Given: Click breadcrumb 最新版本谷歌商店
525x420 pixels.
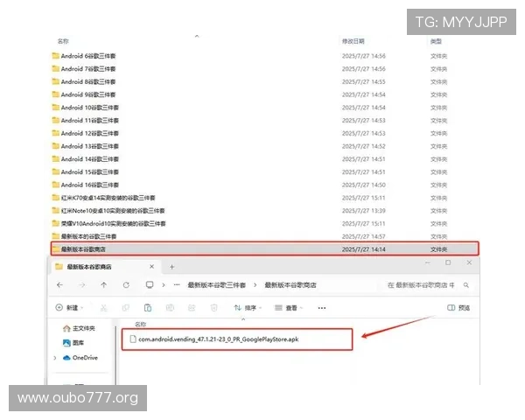Looking at the screenshot, I should click(x=290, y=285).
